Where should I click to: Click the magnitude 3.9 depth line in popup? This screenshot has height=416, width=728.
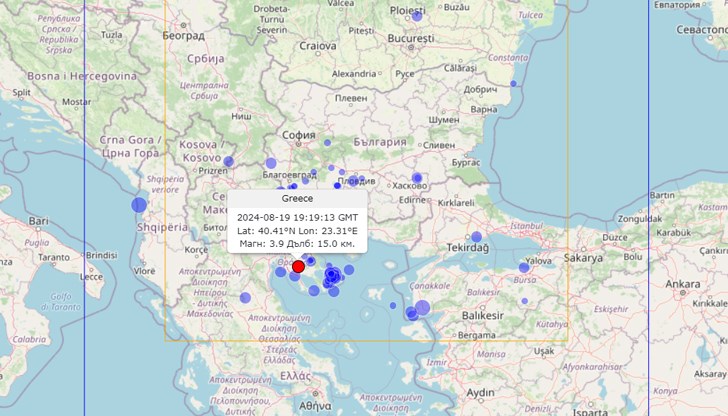point(297,243)
